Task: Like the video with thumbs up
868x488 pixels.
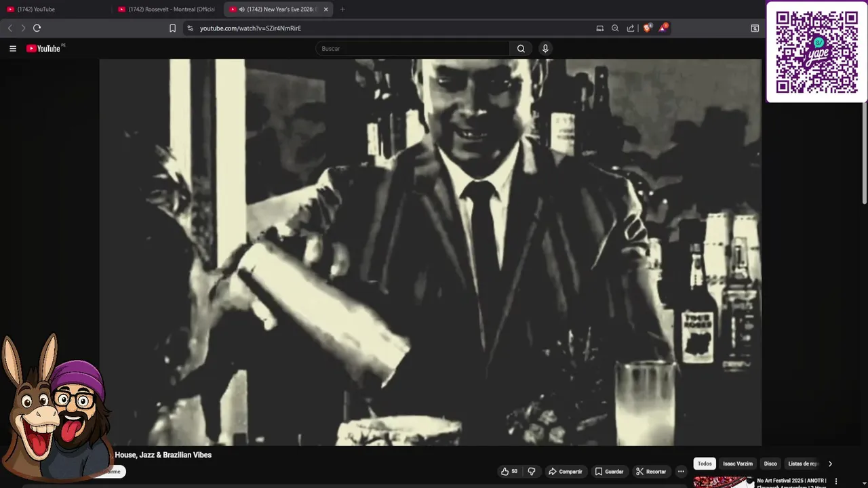Action: (x=509, y=472)
